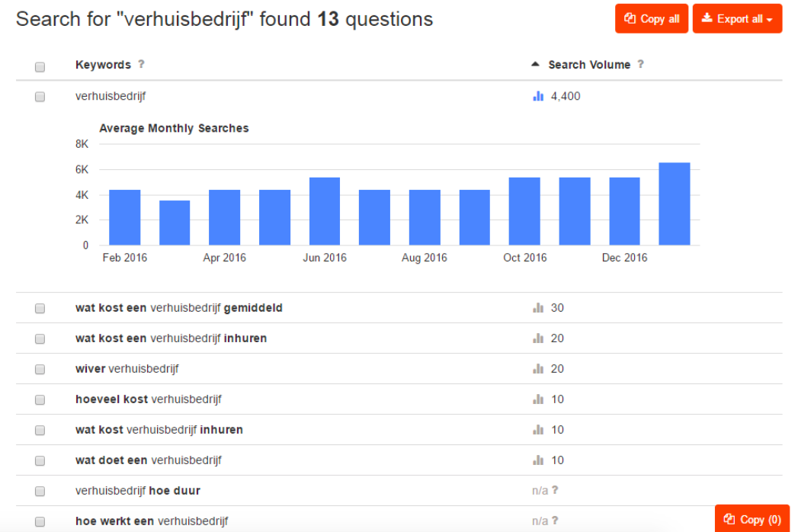Screen dimensions: 798x532
Task: Select the checkbox for wat kost een verhuisbedrijf gemiddeld
Action: (40, 309)
